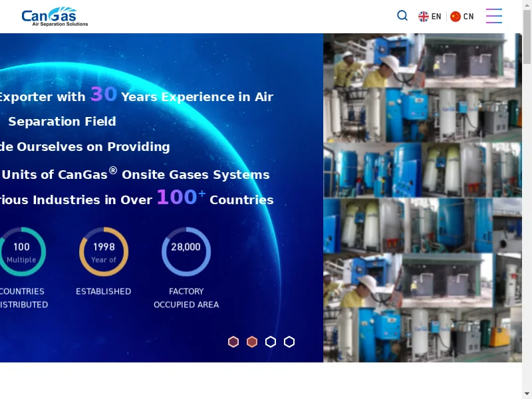Click the 'Separation Field' headline text
The height and width of the screenshot is (399, 532).
[62, 122]
